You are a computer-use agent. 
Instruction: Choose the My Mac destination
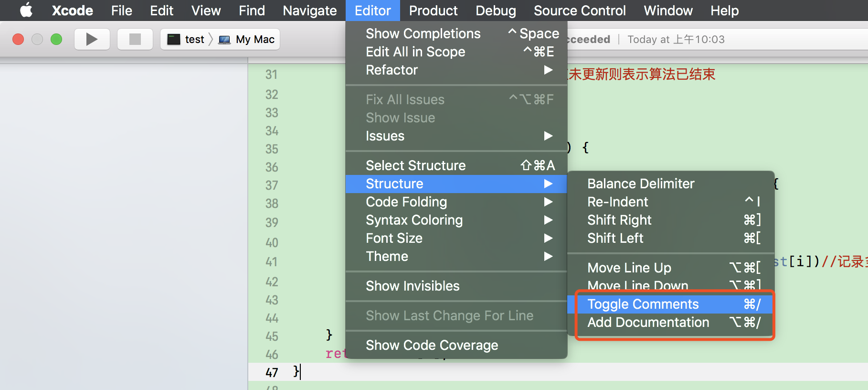246,39
